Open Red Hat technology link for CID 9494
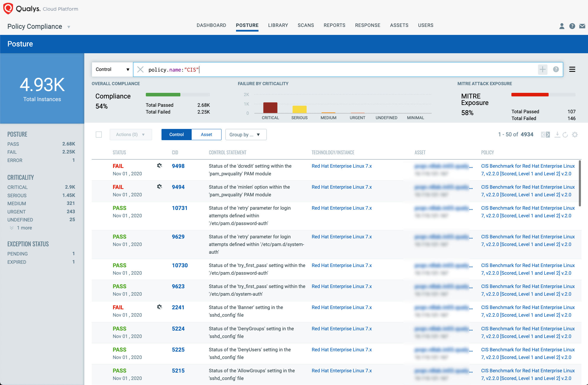 point(342,187)
